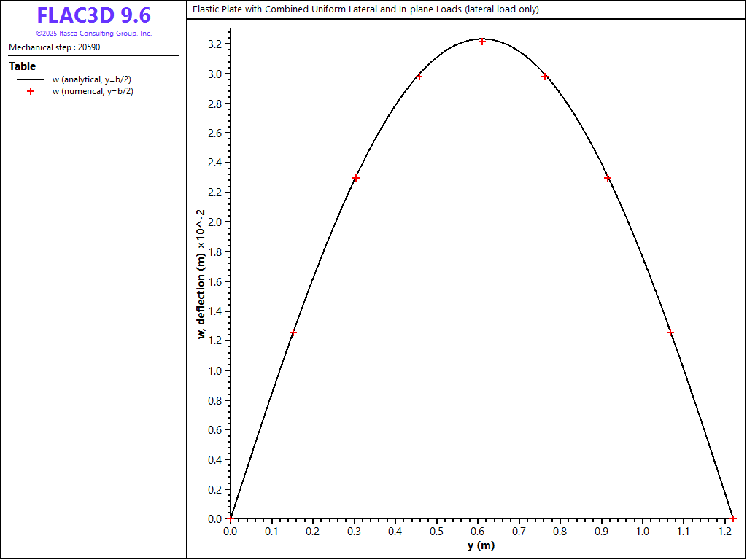Click the 2.0 tick label on vertical axis
Image resolution: width=747 pixels, height=560 pixels.
214,222
